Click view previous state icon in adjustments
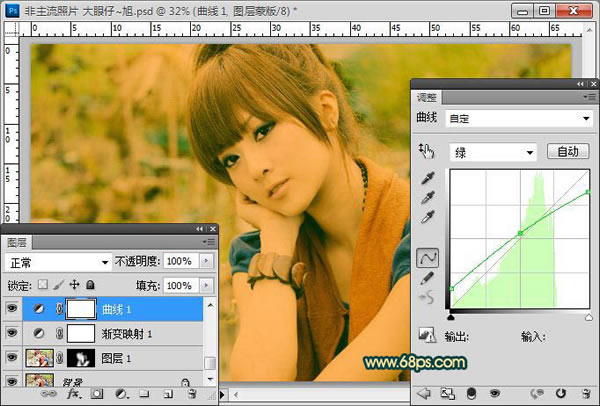The width and height of the screenshot is (600, 406). (538, 393)
